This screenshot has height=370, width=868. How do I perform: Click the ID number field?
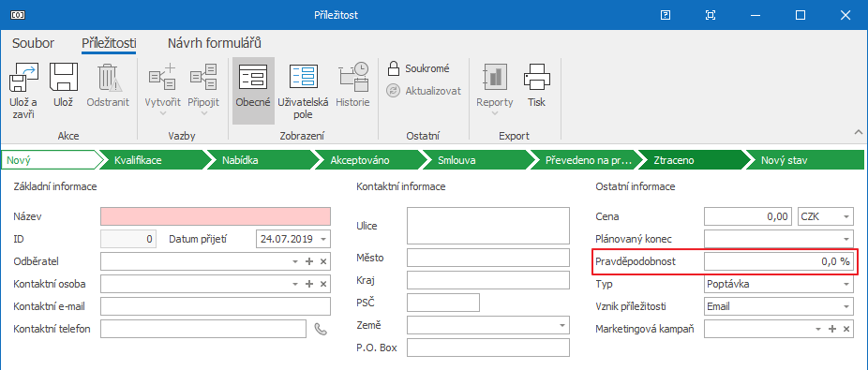(128, 240)
